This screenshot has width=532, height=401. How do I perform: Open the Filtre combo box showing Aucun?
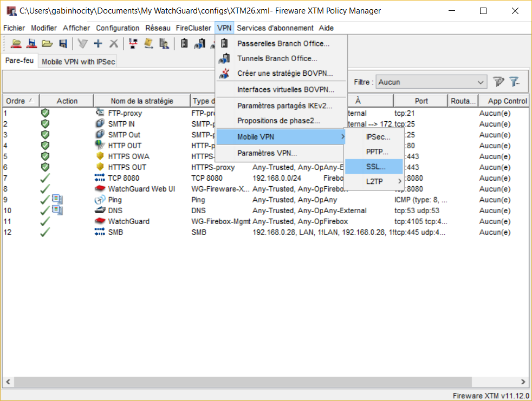coord(431,82)
